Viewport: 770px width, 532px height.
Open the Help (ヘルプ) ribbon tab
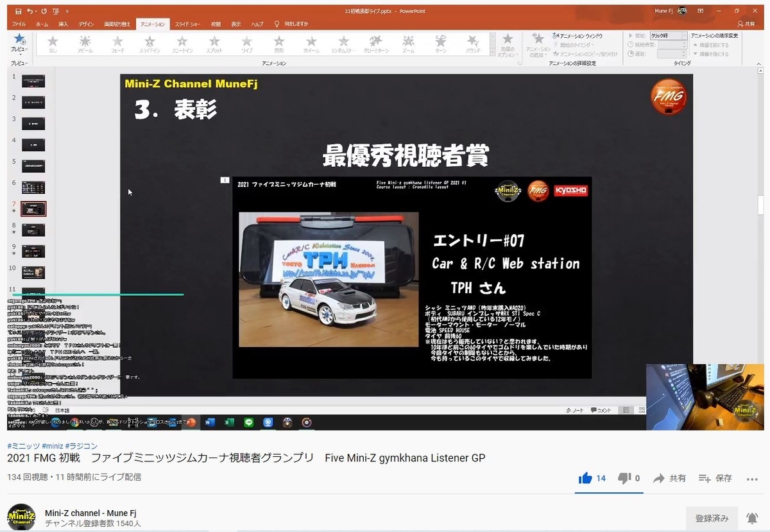[x=257, y=24]
